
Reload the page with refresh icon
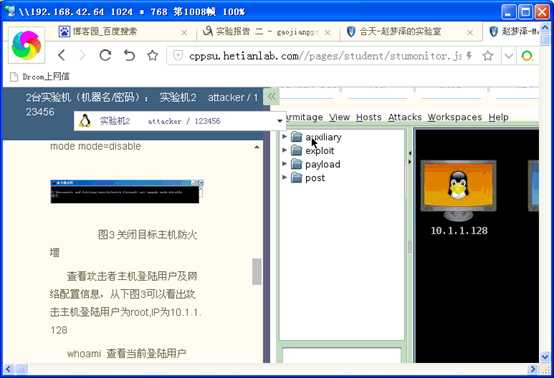(105, 55)
